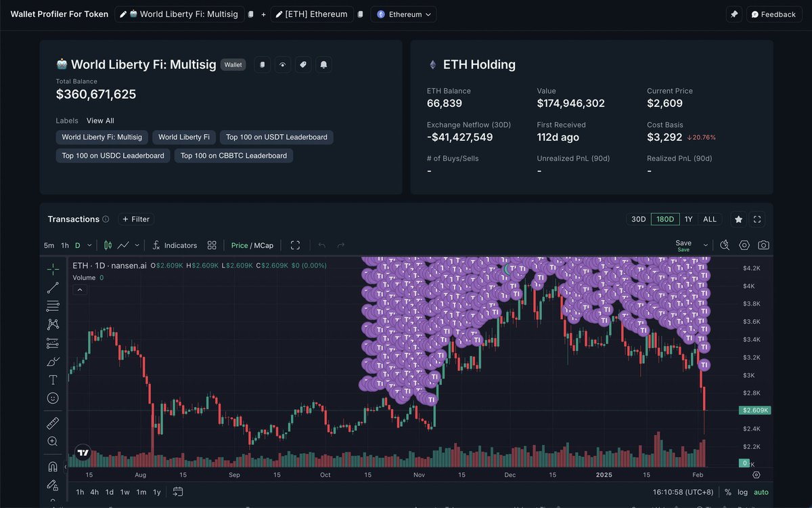Select the crosshair cursor tool
This screenshot has height=508, width=812.
coord(53,268)
